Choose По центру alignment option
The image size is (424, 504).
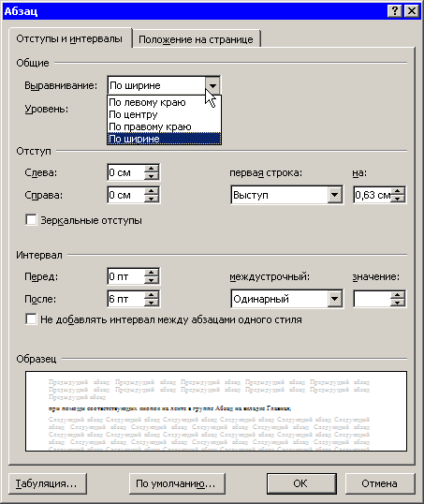pyautogui.click(x=164, y=114)
